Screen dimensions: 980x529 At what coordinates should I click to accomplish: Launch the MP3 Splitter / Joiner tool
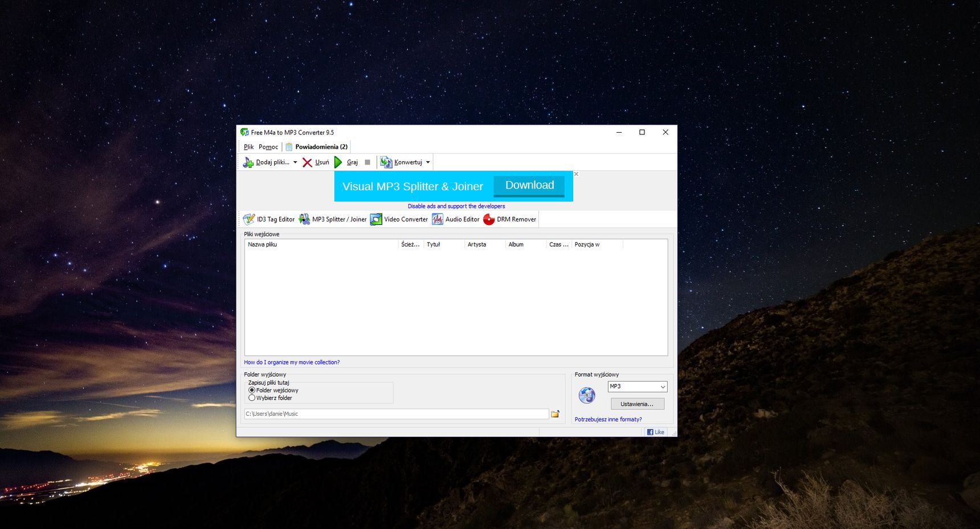[333, 219]
